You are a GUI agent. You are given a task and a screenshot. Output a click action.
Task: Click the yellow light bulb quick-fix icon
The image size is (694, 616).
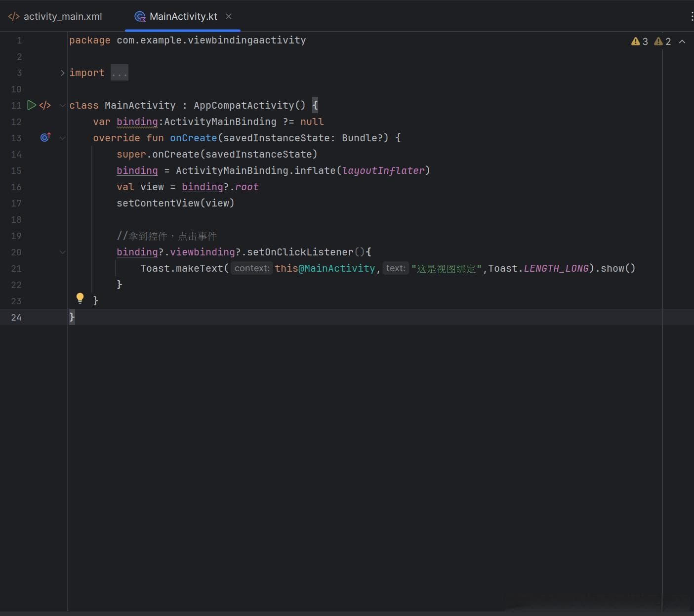[x=80, y=298]
